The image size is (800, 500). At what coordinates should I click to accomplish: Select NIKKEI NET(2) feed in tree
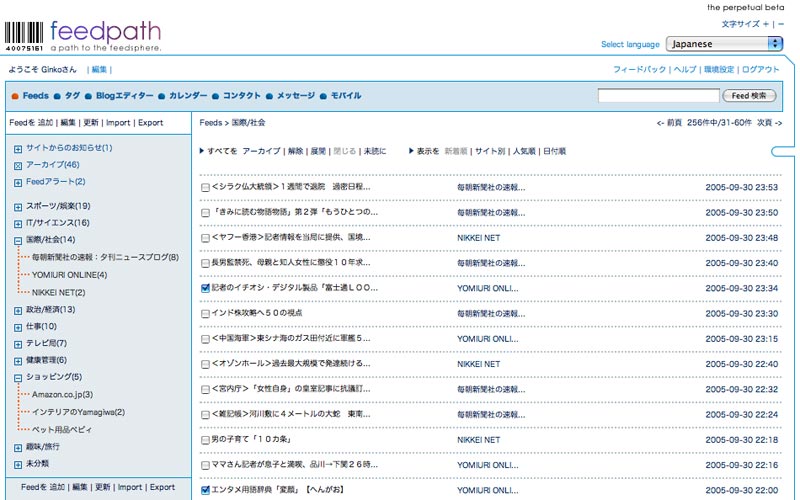(59, 293)
